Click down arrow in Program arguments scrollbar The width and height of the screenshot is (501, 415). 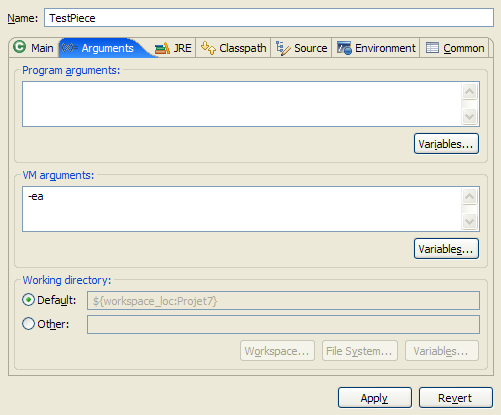(x=470, y=116)
